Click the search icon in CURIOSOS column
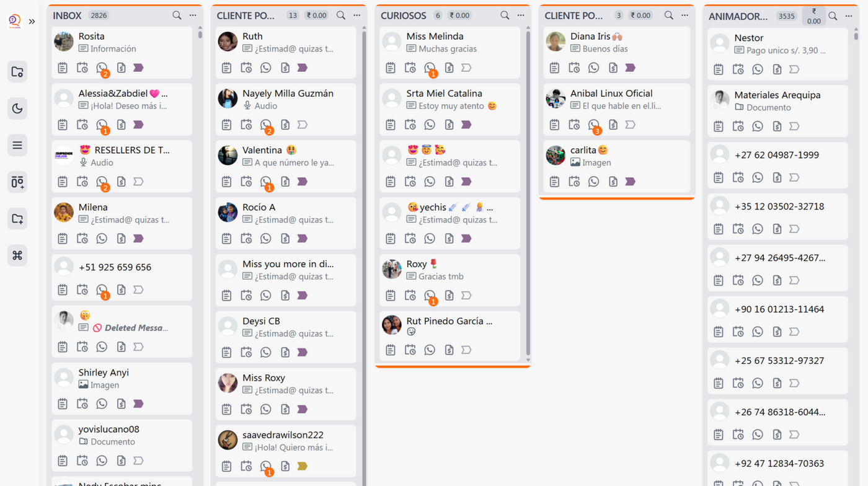Viewport: 868px width, 486px height. [x=505, y=15]
